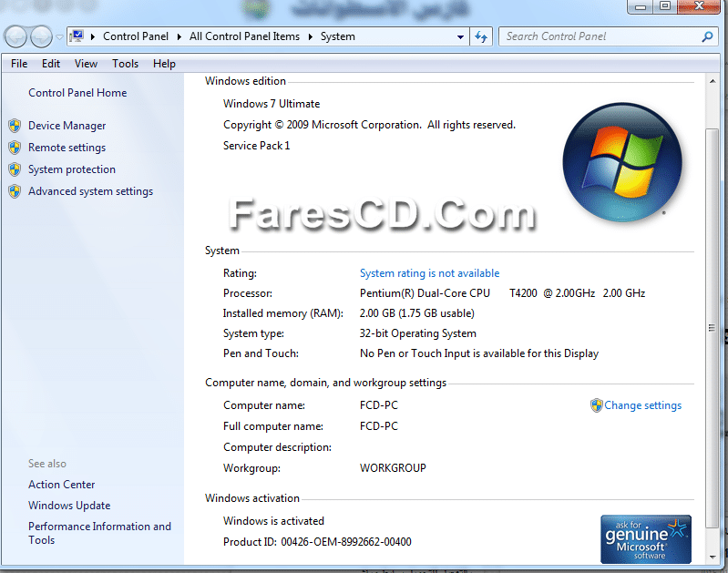
Task: Click Change settings link
Action: point(642,405)
